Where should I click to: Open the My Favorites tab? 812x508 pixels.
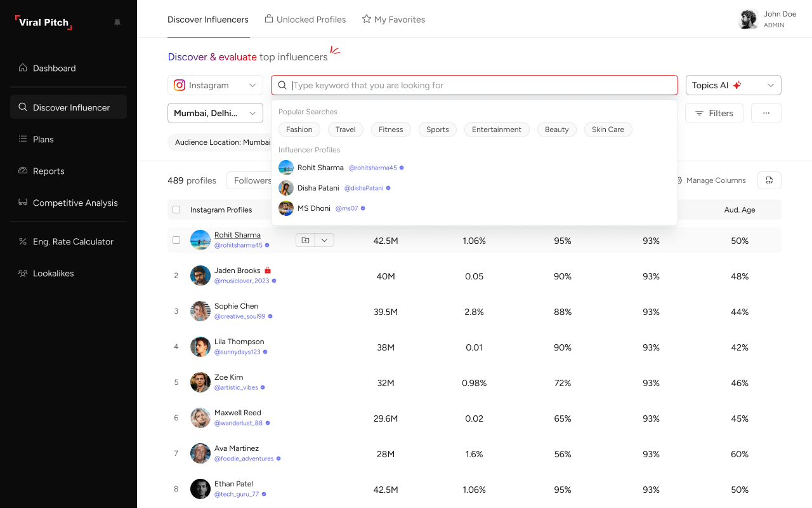point(393,20)
